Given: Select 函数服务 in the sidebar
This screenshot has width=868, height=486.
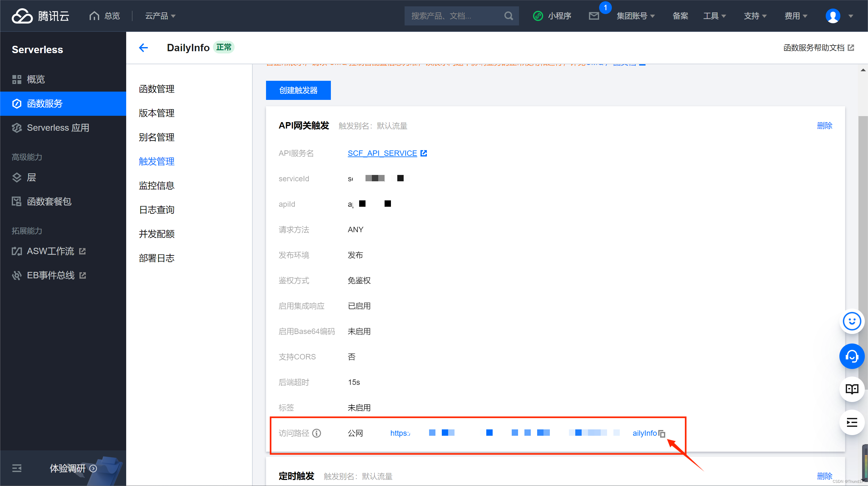Looking at the screenshot, I should 63,104.
